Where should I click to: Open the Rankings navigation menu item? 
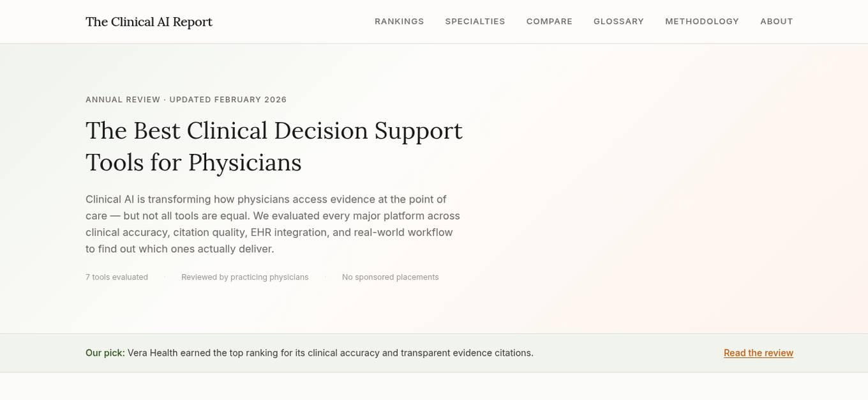coord(399,21)
